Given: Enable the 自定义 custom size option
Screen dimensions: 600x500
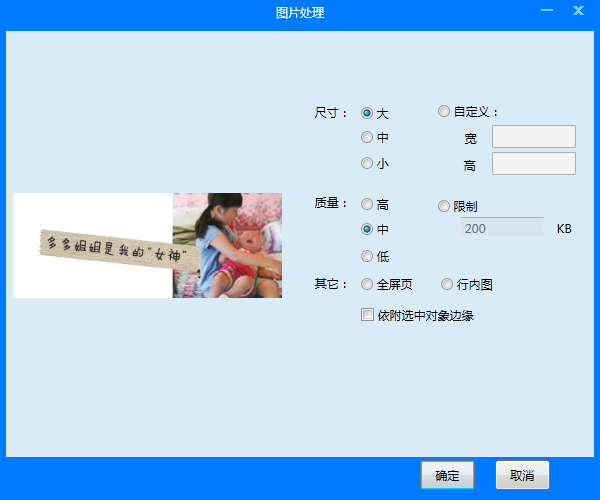Looking at the screenshot, I should pyautogui.click(x=445, y=112).
